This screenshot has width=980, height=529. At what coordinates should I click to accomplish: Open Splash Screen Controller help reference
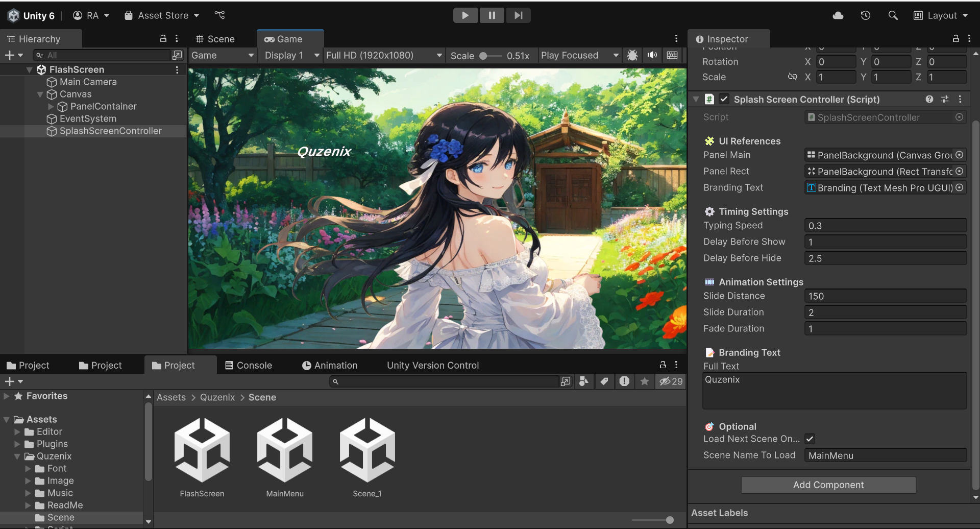click(929, 99)
